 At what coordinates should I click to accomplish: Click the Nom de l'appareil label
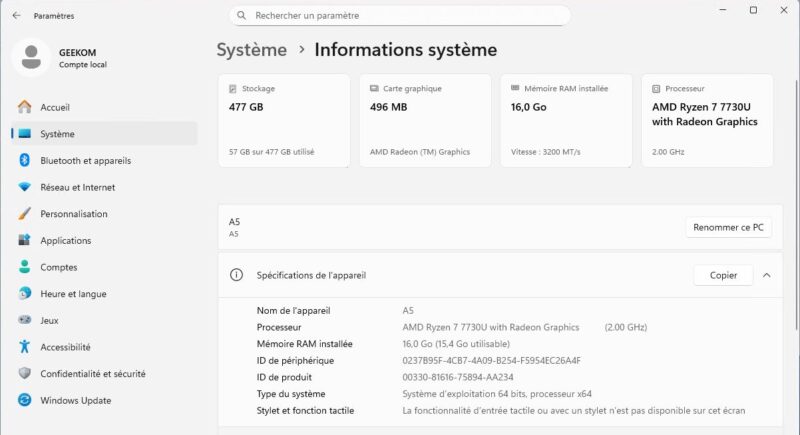(293, 310)
